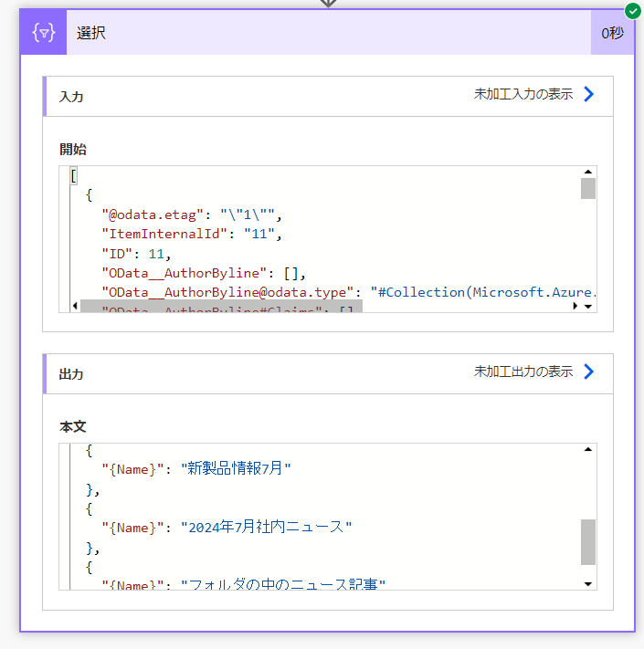Click the 開始 field label
This screenshot has height=649, width=644.
tap(73, 149)
